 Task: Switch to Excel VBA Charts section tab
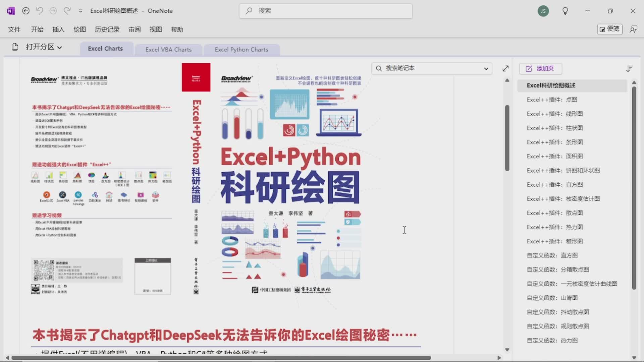pyautogui.click(x=168, y=50)
